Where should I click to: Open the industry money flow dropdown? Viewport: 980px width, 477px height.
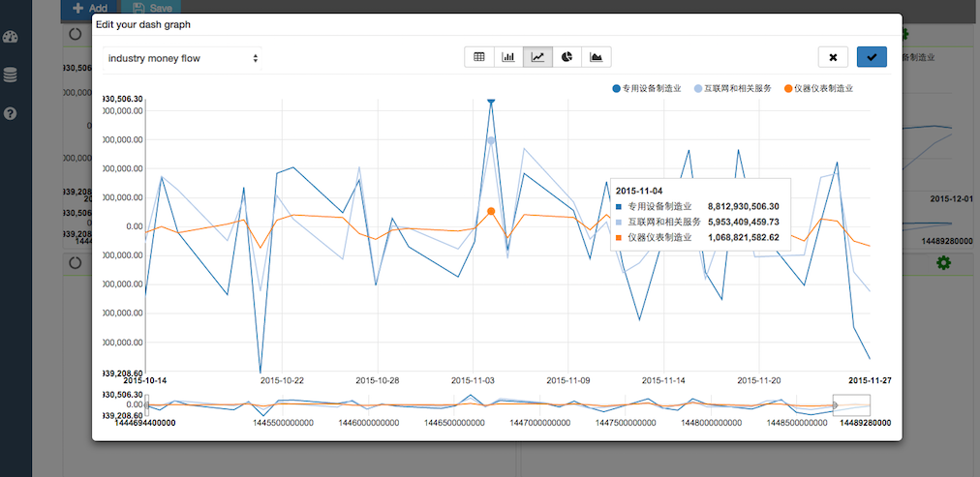click(182, 58)
